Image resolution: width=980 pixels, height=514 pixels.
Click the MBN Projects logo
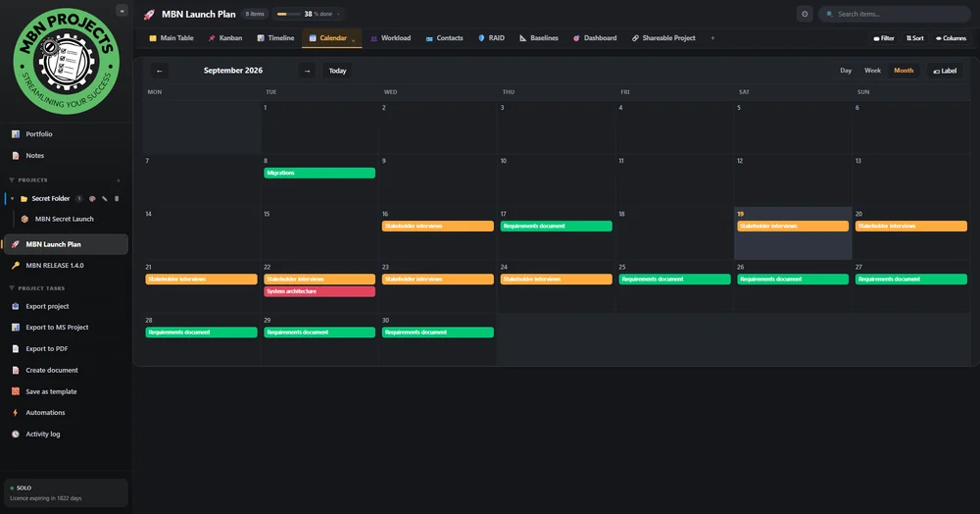[x=67, y=61]
